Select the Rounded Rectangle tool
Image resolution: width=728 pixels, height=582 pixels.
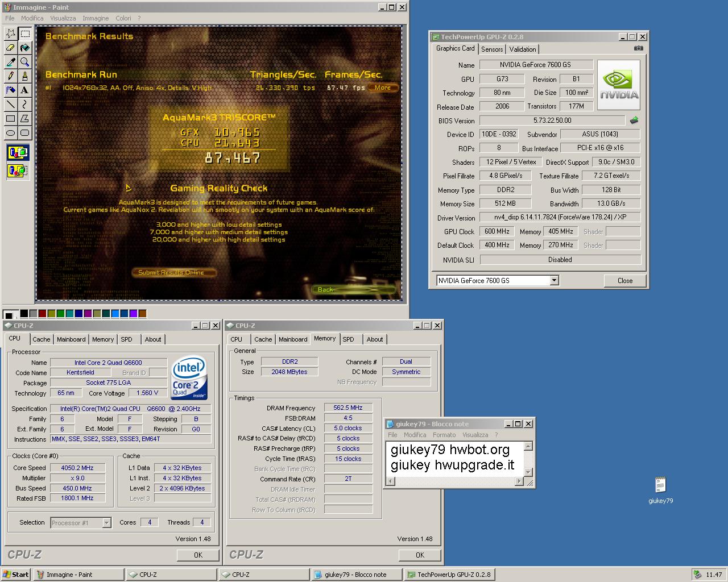25,132
